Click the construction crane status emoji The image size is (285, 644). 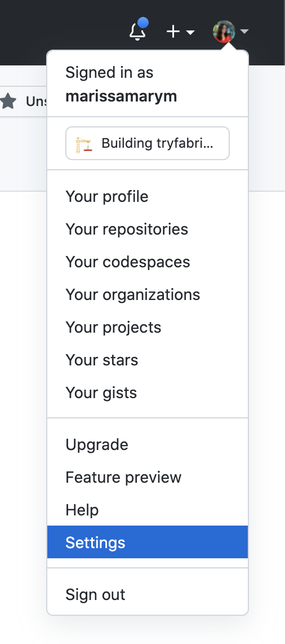coord(84,145)
